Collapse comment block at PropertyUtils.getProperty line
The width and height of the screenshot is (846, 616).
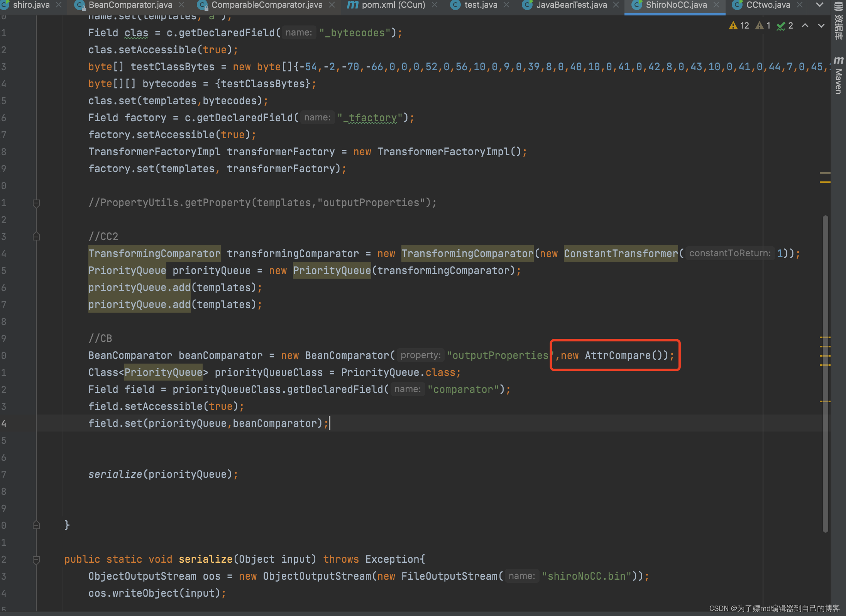tap(36, 203)
